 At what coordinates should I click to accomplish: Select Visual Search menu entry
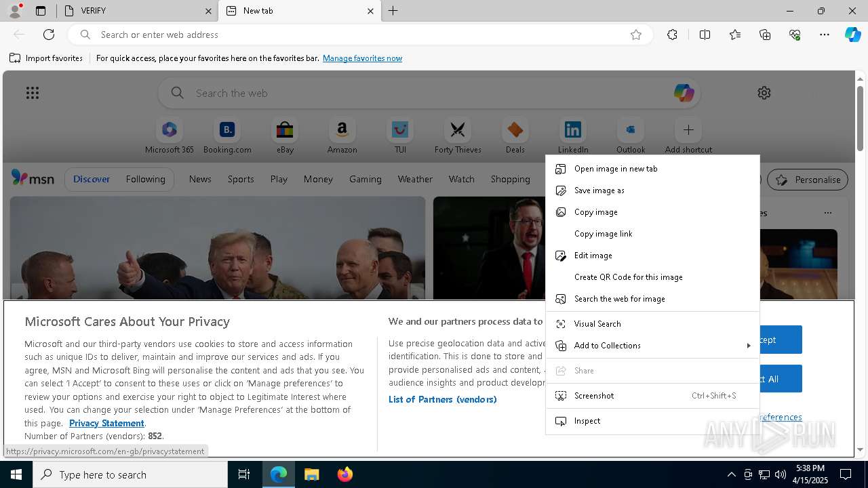pyautogui.click(x=652, y=324)
